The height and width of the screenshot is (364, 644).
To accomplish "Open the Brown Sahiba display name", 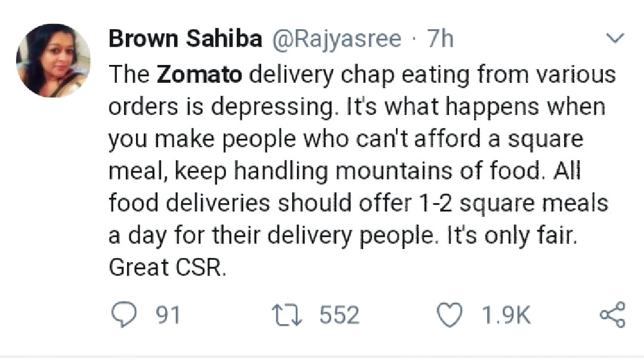I will [185, 40].
